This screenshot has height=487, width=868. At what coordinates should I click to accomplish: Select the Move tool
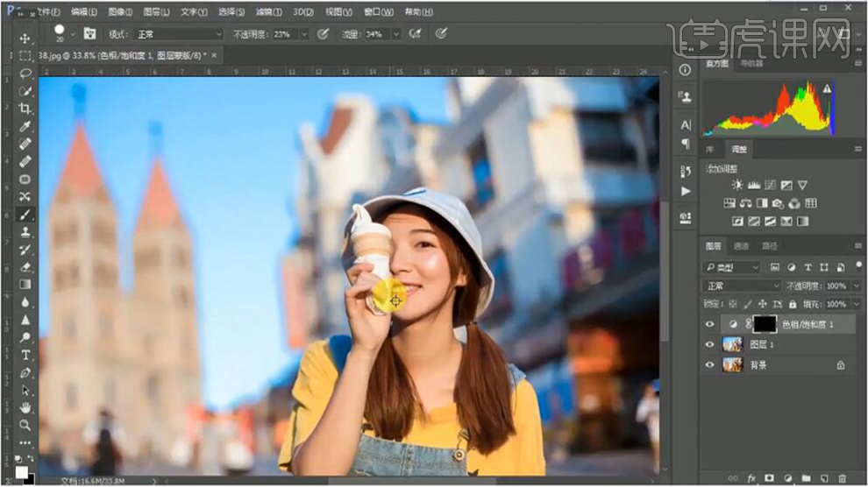[25, 39]
